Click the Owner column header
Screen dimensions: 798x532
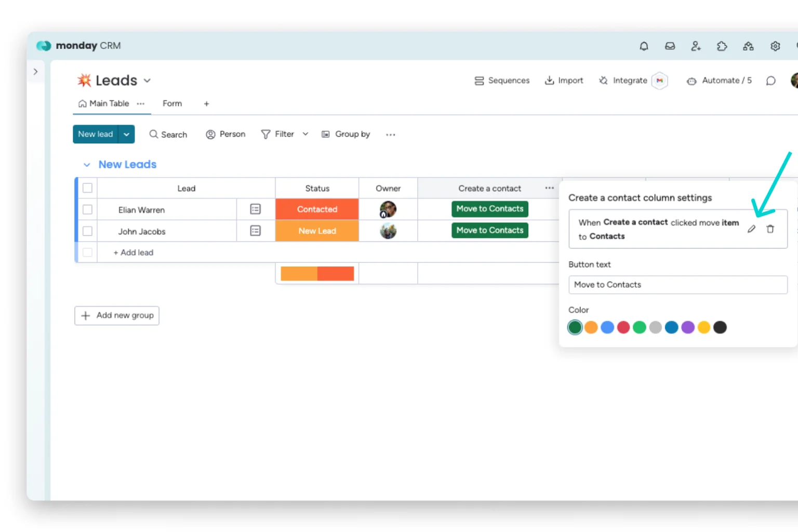(388, 189)
